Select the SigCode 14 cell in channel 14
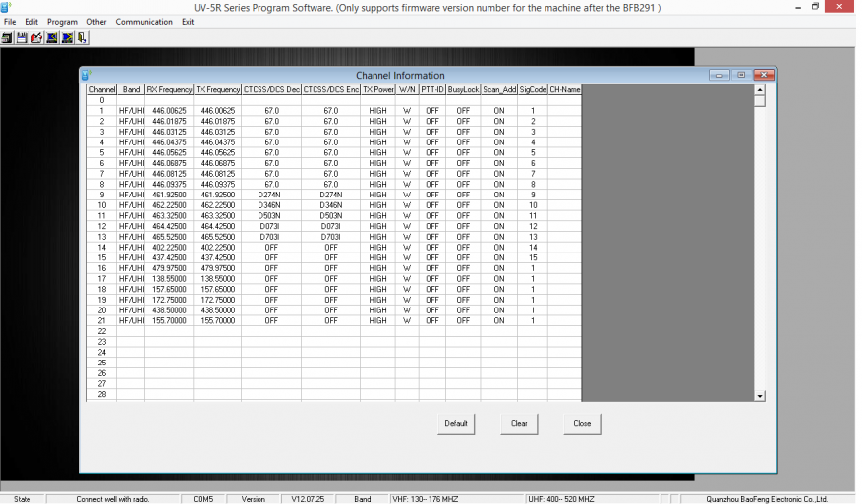Screen dimensions: 862x504 click(533, 248)
